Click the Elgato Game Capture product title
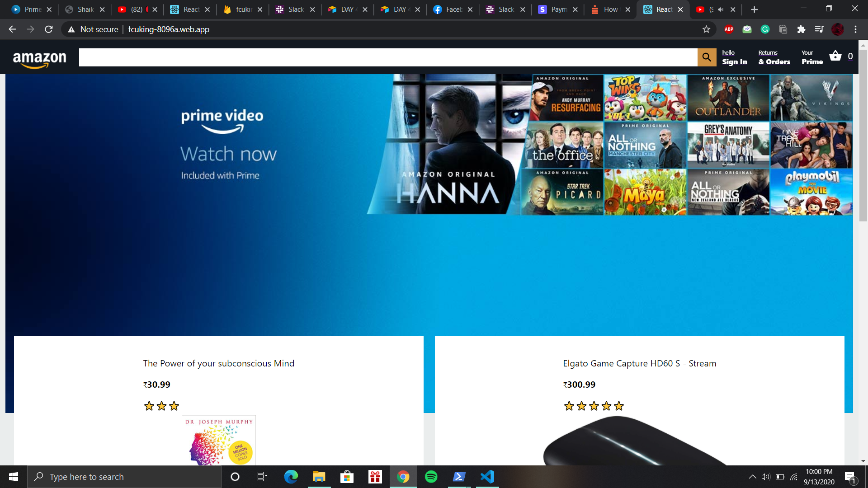The height and width of the screenshot is (488, 868). (639, 363)
